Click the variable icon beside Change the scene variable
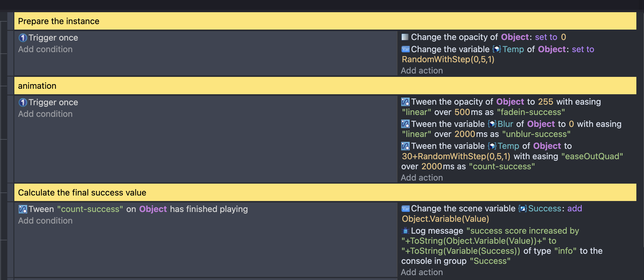Image resolution: width=644 pixels, height=280 pixels. 405,209
